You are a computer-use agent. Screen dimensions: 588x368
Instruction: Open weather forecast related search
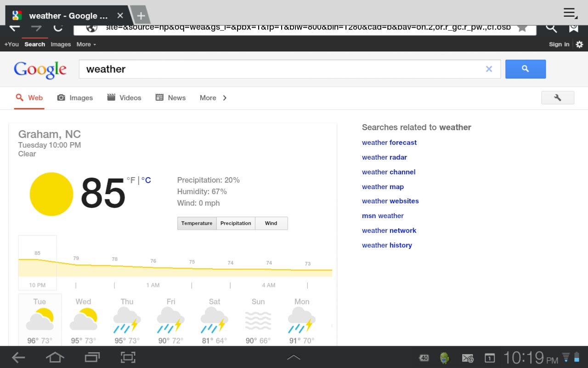coord(389,143)
